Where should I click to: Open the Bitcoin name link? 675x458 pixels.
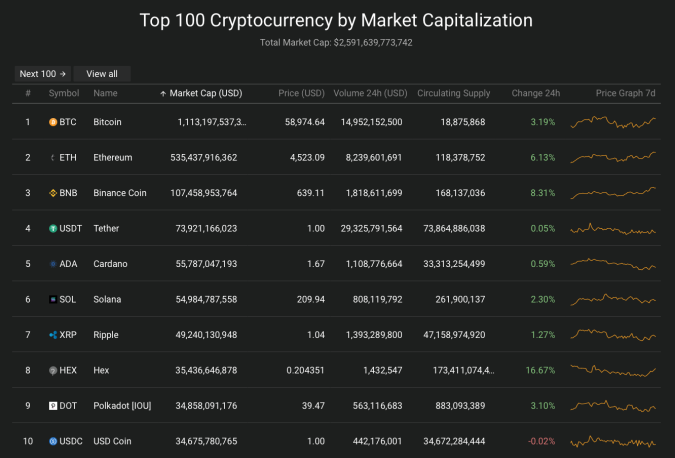point(107,122)
